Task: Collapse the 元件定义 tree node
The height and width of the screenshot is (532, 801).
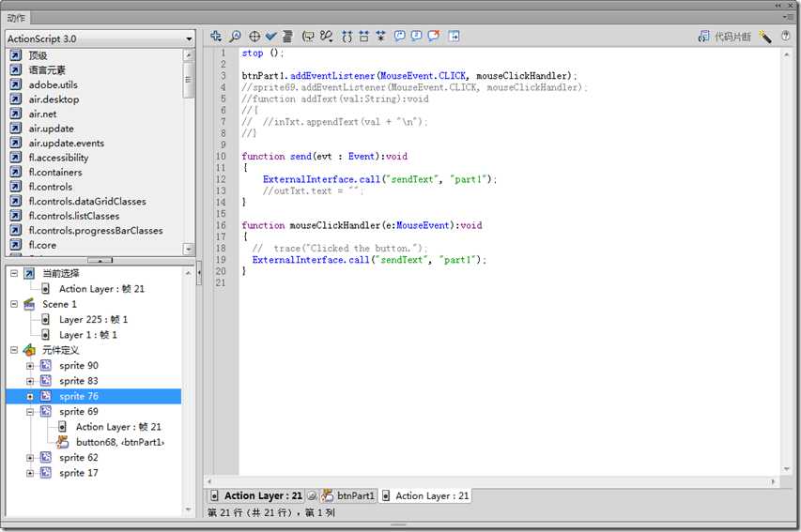Action: (x=14, y=350)
